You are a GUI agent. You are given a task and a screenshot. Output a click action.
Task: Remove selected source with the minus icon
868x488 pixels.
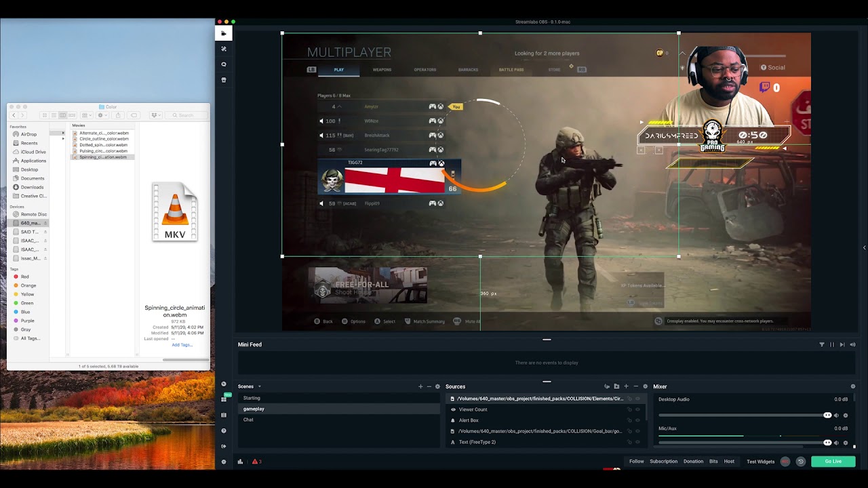tap(635, 386)
